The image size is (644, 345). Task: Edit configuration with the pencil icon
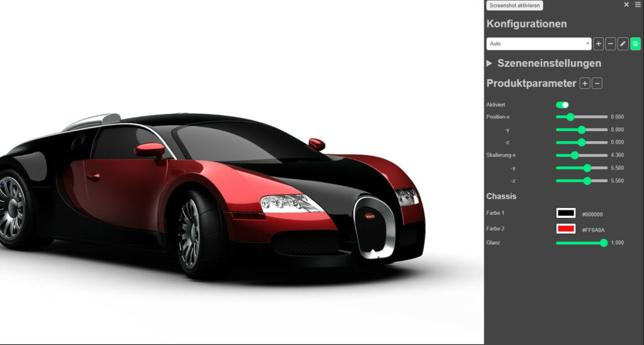[623, 43]
